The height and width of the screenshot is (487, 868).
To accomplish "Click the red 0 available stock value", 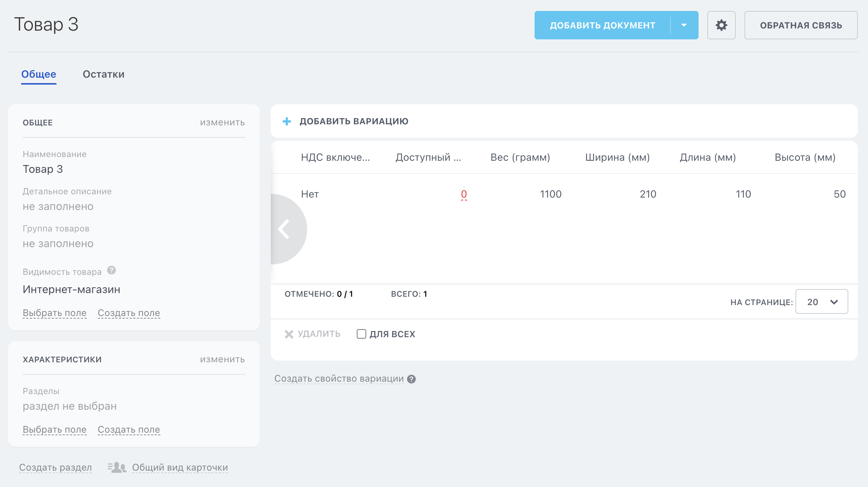I will click(x=464, y=194).
